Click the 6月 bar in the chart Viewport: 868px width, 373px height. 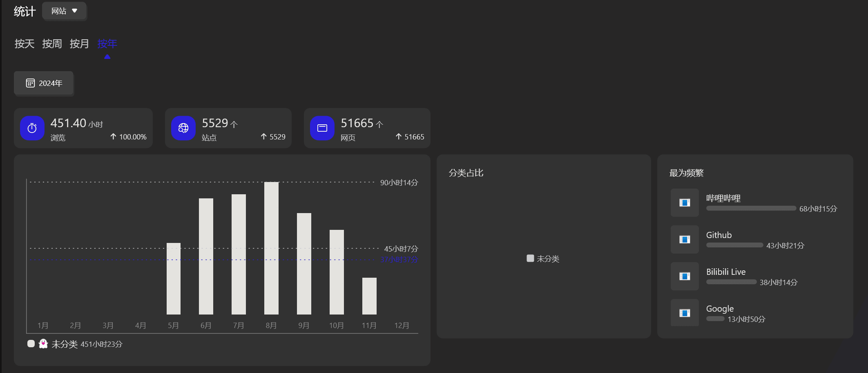click(206, 256)
